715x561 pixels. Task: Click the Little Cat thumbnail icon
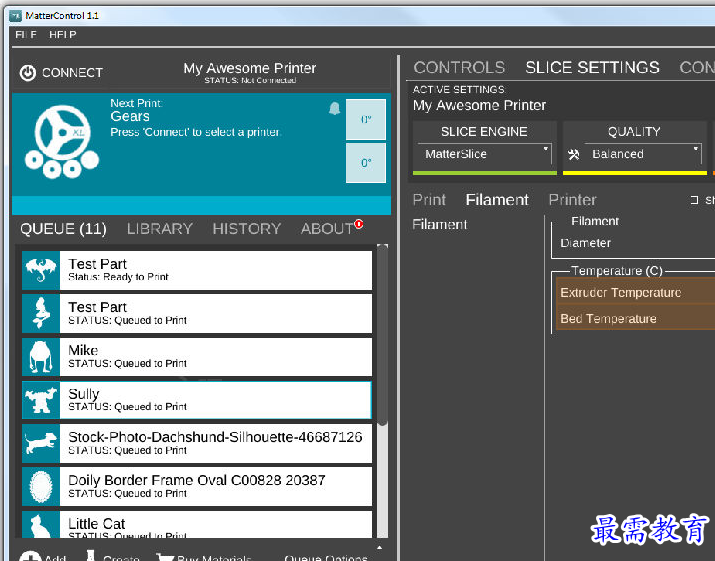(41, 525)
